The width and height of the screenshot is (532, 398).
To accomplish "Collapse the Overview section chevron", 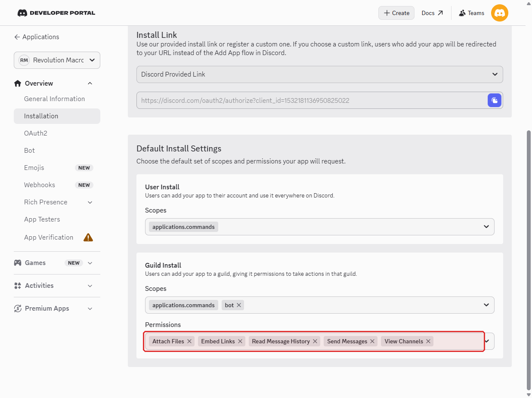I will 90,83.
